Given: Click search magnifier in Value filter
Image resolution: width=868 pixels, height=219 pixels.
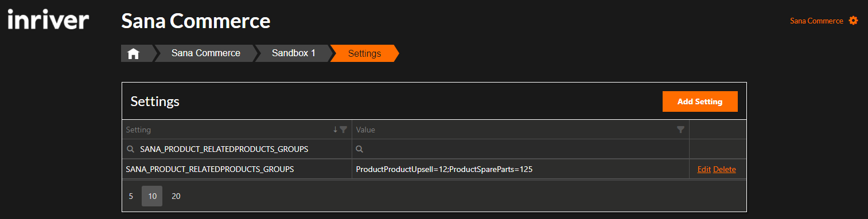Looking at the screenshot, I should (x=360, y=149).
